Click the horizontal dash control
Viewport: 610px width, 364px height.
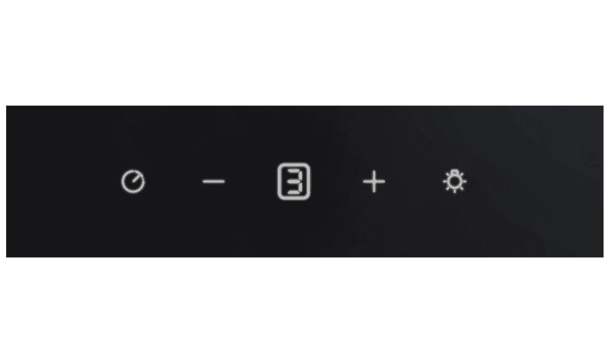point(214,181)
